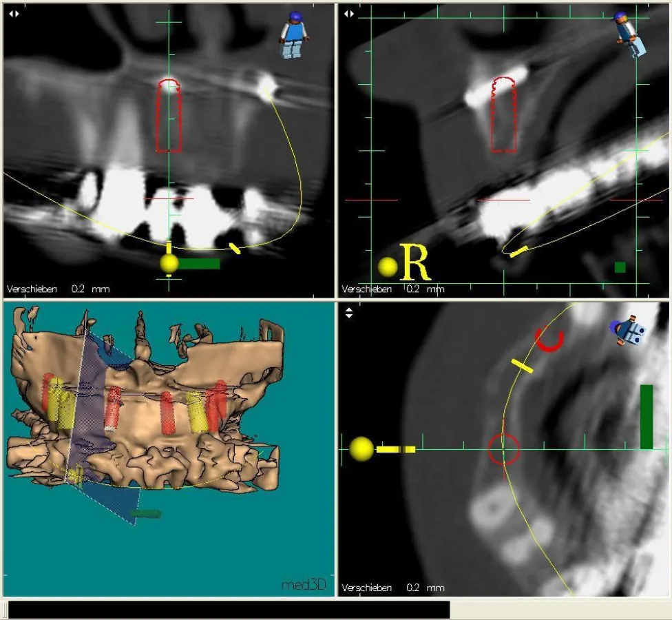672x620 pixels.
Task: Click the horizontal arrows icon in the panoramic view
Action: point(12,13)
